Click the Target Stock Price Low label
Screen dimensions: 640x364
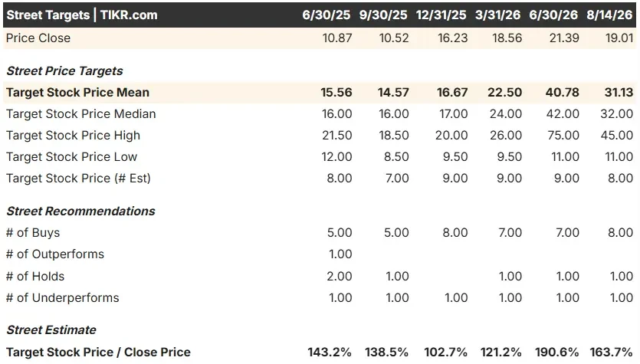point(71,156)
